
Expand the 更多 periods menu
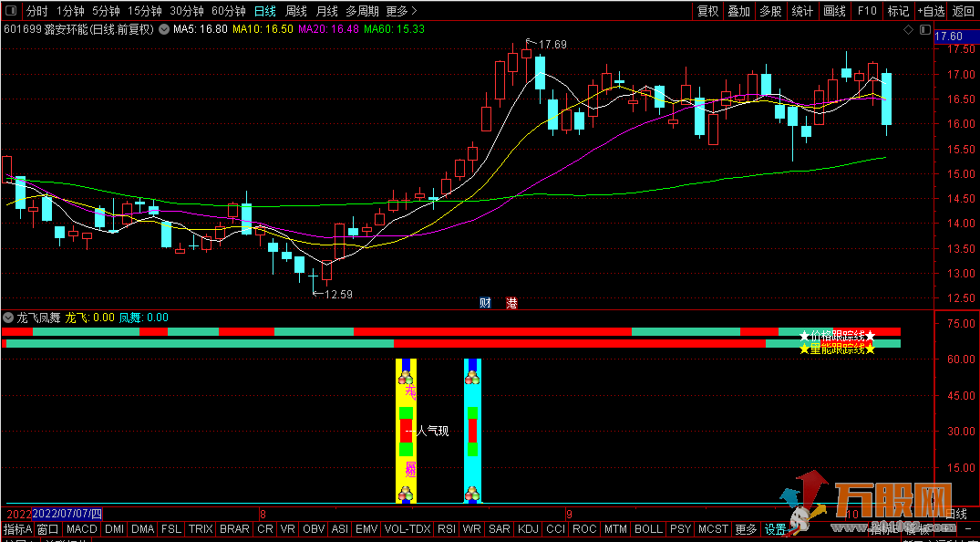(402, 11)
